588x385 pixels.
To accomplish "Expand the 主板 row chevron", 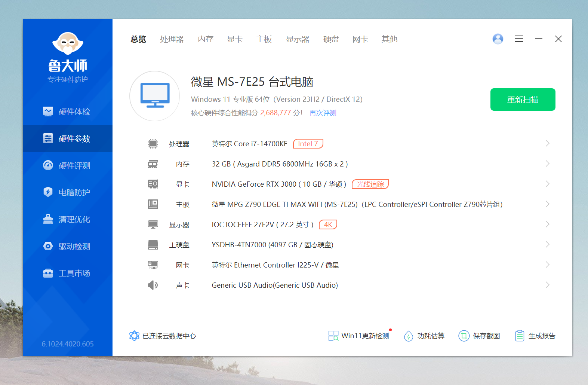I will point(547,204).
